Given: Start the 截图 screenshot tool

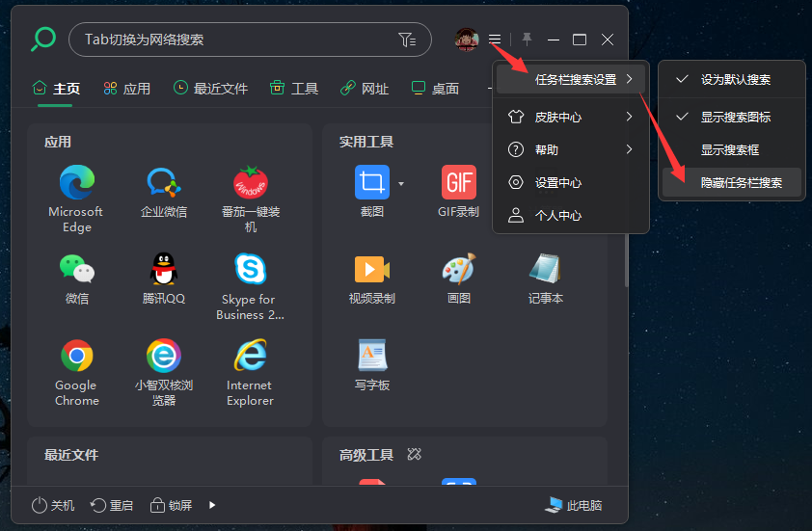Looking at the screenshot, I should [x=372, y=182].
